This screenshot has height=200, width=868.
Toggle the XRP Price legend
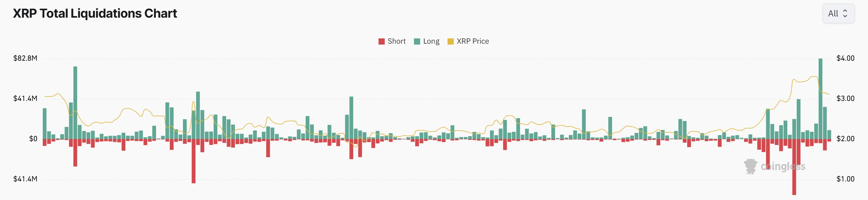pos(468,41)
